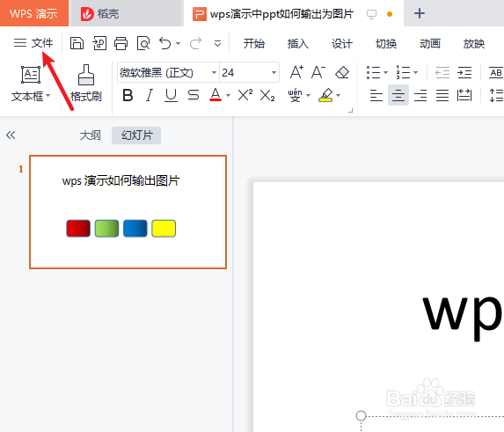Switch to the 幻灯片 slides tab
504x432 pixels.
coord(136,135)
